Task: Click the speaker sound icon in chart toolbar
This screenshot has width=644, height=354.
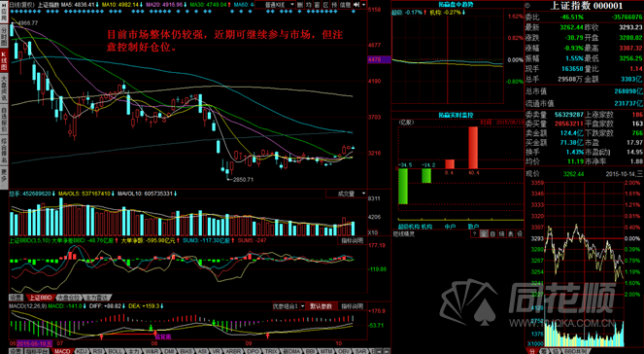Action: pos(356,5)
